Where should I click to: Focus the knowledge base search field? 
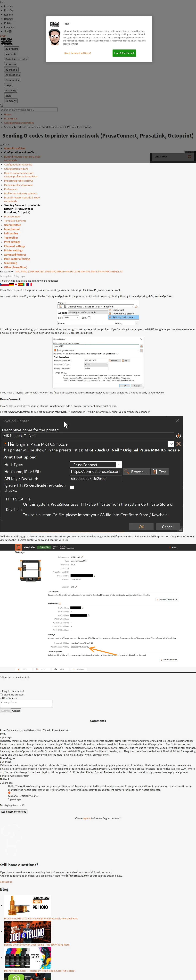(29, 110)
